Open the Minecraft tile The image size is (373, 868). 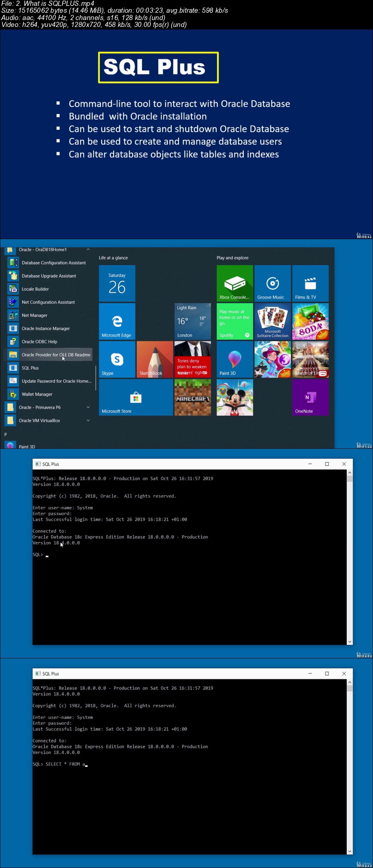point(193,397)
